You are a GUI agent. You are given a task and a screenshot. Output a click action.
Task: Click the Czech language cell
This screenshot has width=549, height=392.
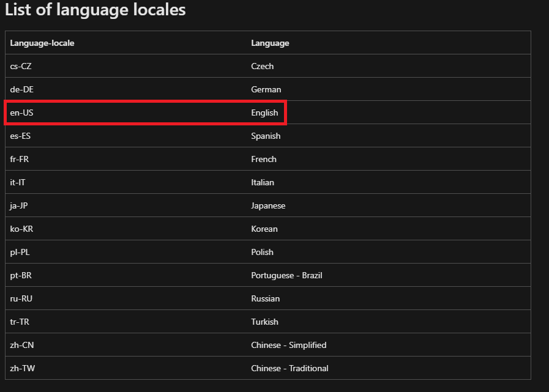click(262, 66)
